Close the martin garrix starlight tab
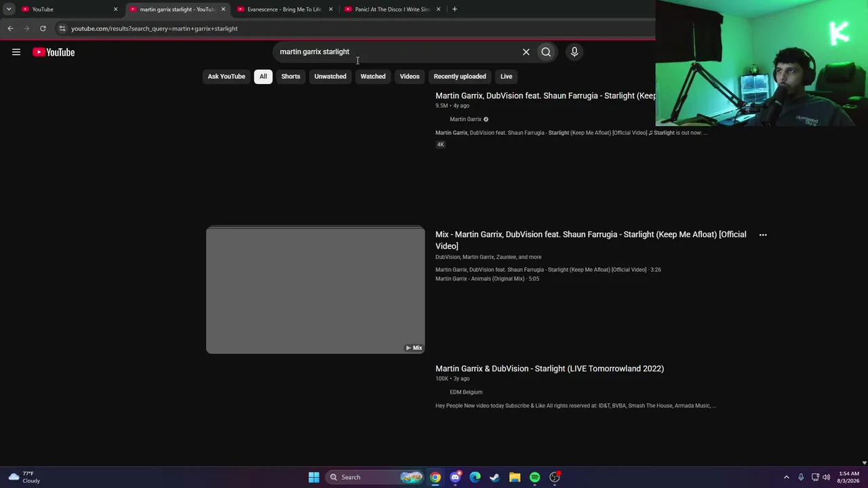The image size is (868, 488). click(x=223, y=9)
